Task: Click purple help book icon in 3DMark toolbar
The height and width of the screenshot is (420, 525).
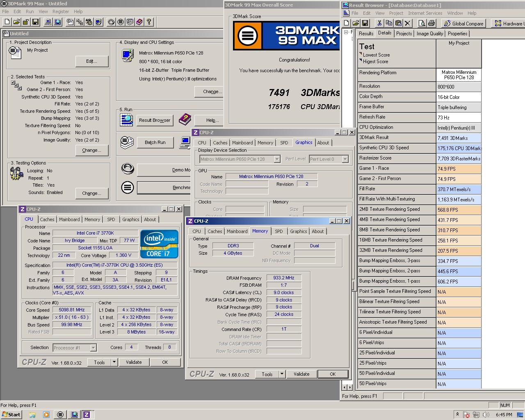Action: point(139,22)
